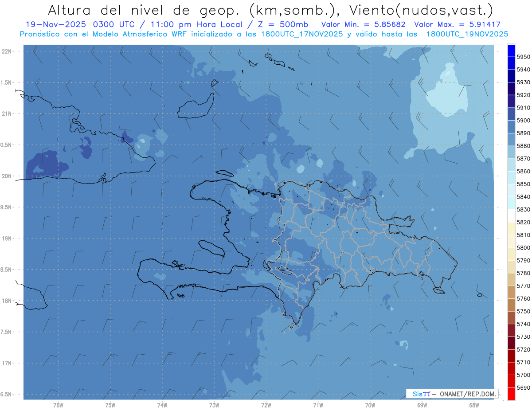
Task: Click the 5830 legend value
Action: pos(523,209)
